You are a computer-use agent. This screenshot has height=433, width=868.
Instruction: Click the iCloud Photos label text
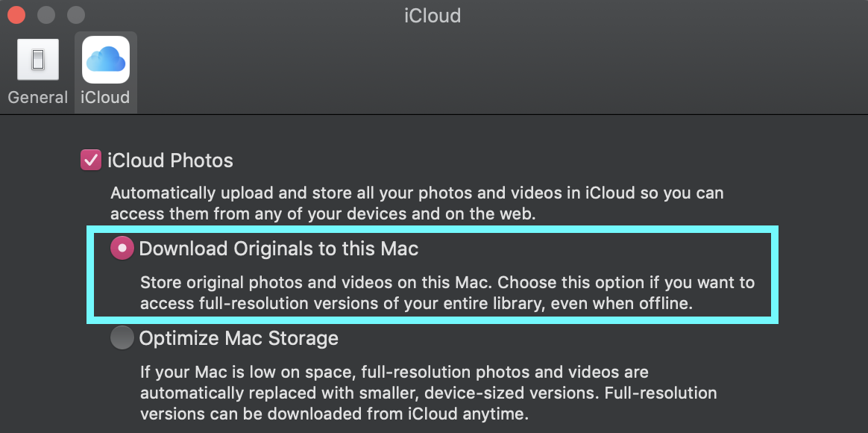coord(171,161)
